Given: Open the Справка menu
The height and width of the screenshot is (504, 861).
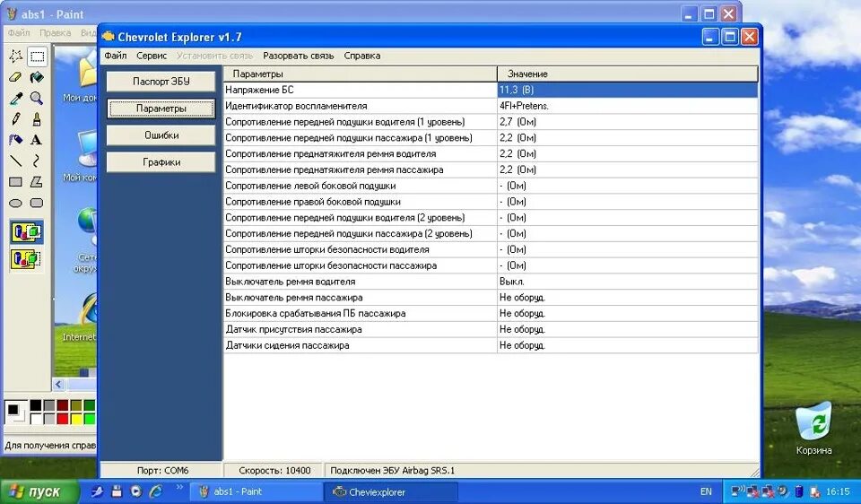Looking at the screenshot, I should coord(361,56).
